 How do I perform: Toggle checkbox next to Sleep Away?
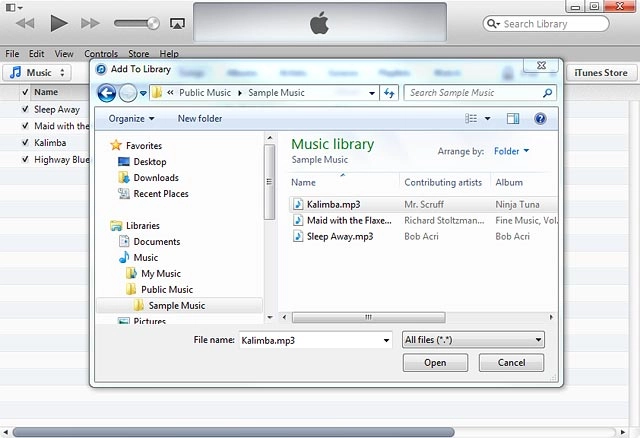click(x=25, y=109)
